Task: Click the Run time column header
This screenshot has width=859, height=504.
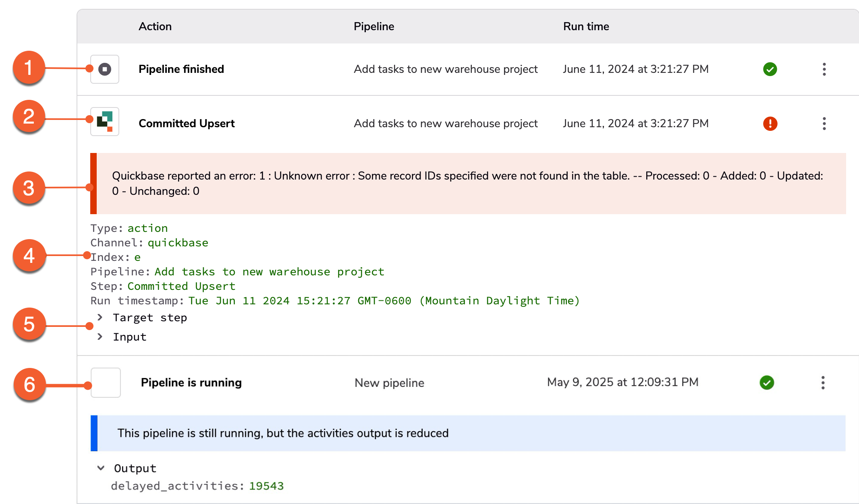Action: [586, 27]
